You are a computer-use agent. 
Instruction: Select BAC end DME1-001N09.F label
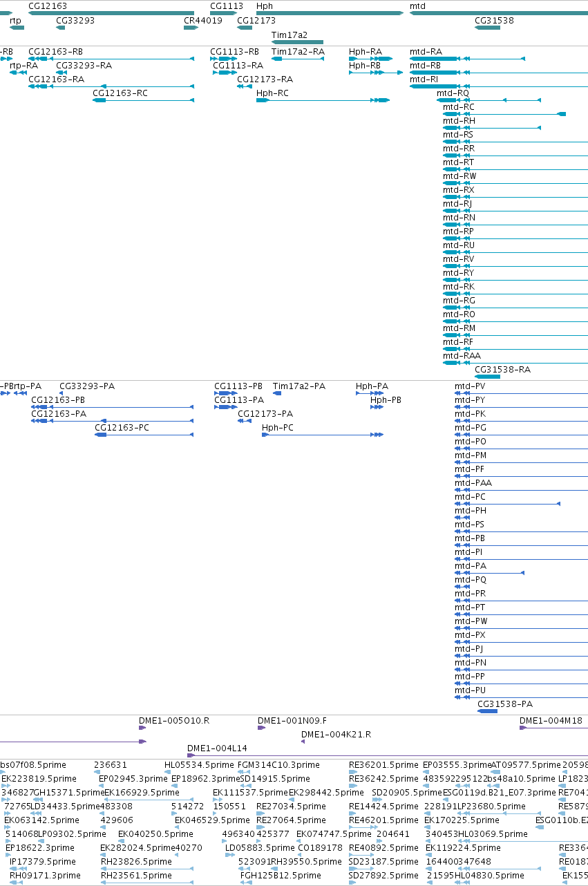[292, 721]
